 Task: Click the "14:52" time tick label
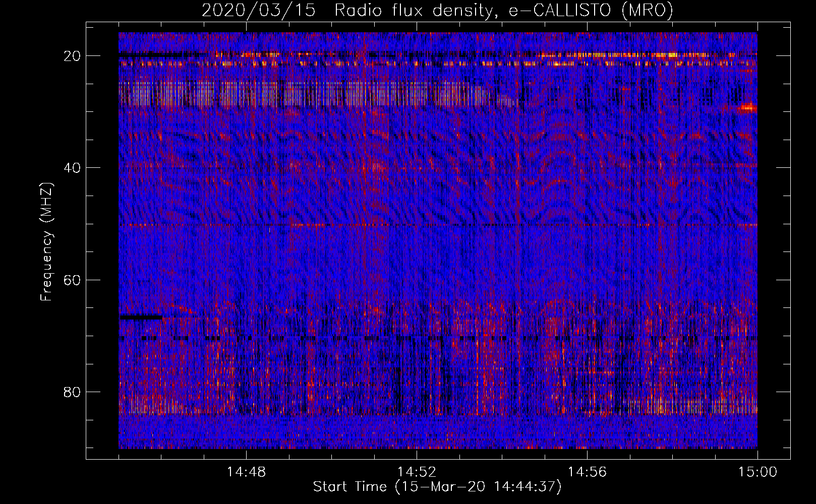click(x=417, y=472)
